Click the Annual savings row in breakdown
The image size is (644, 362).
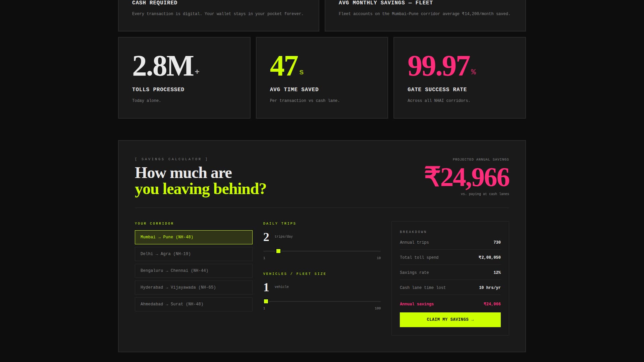click(450, 304)
